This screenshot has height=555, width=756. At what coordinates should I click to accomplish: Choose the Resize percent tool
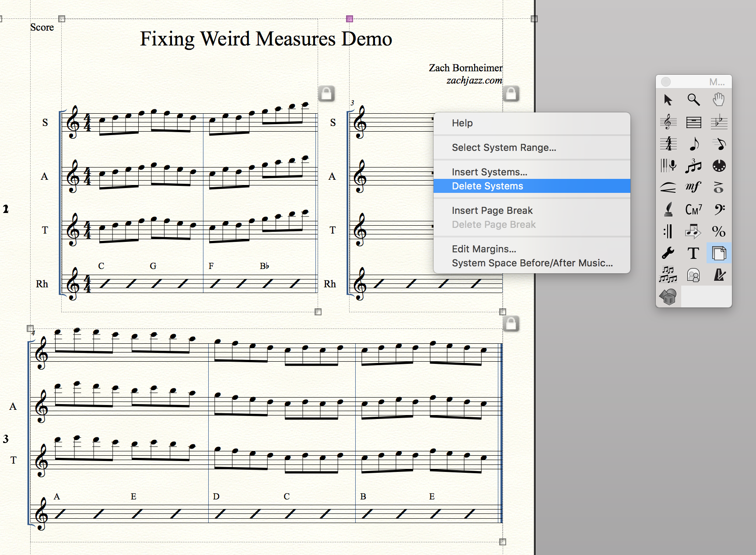point(718,231)
